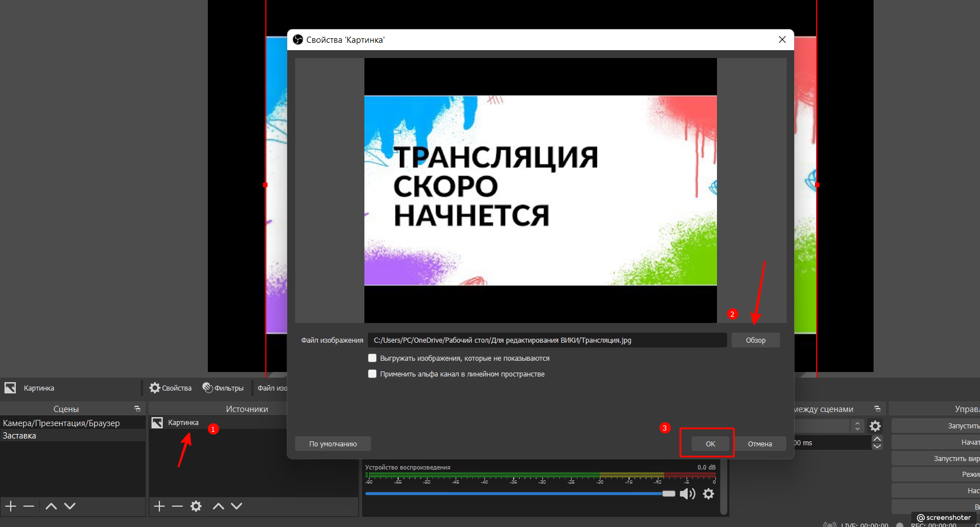Click the add scene plus icon
Image resolution: width=980 pixels, height=527 pixels.
pos(11,506)
